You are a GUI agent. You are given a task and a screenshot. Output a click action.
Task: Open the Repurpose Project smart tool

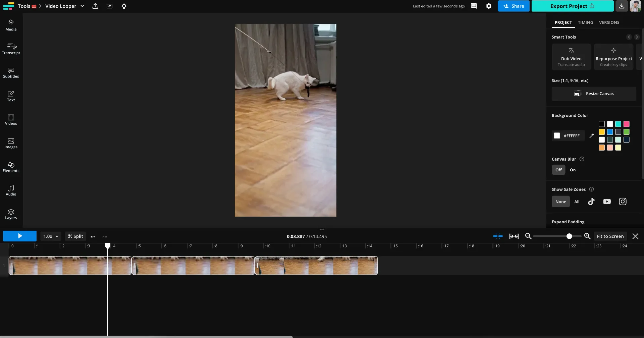click(x=613, y=57)
